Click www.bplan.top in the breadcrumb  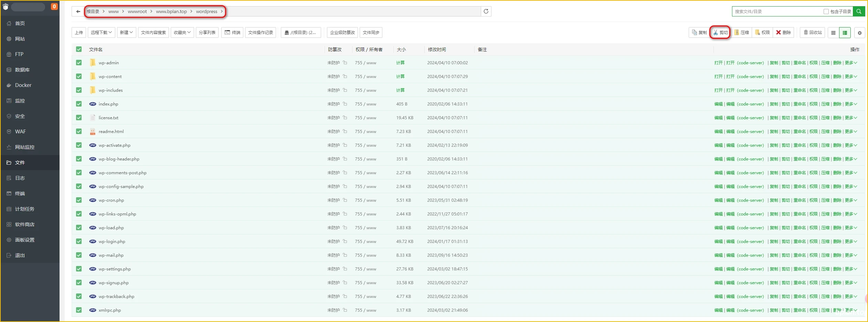point(171,11)
